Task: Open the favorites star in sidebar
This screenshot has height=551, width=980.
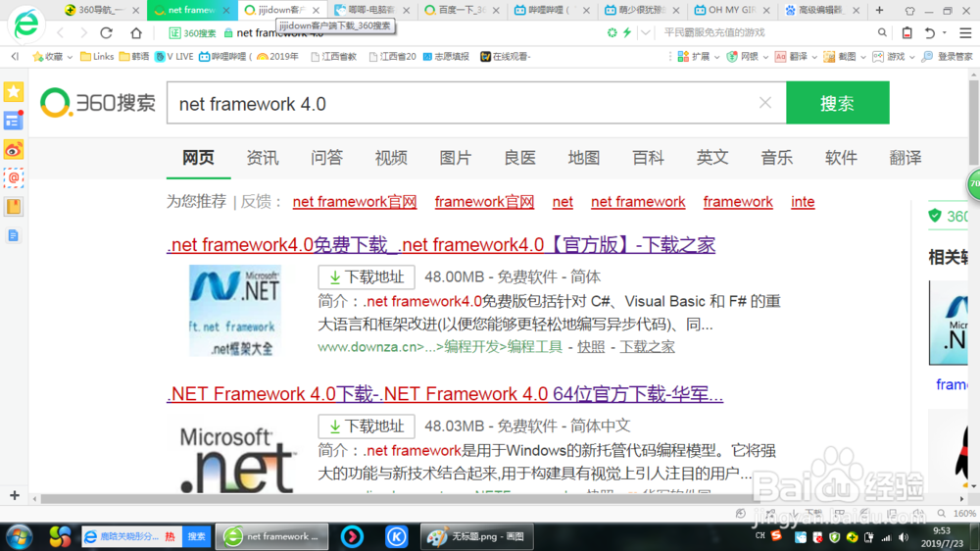Action: click(x=13, y=92)
